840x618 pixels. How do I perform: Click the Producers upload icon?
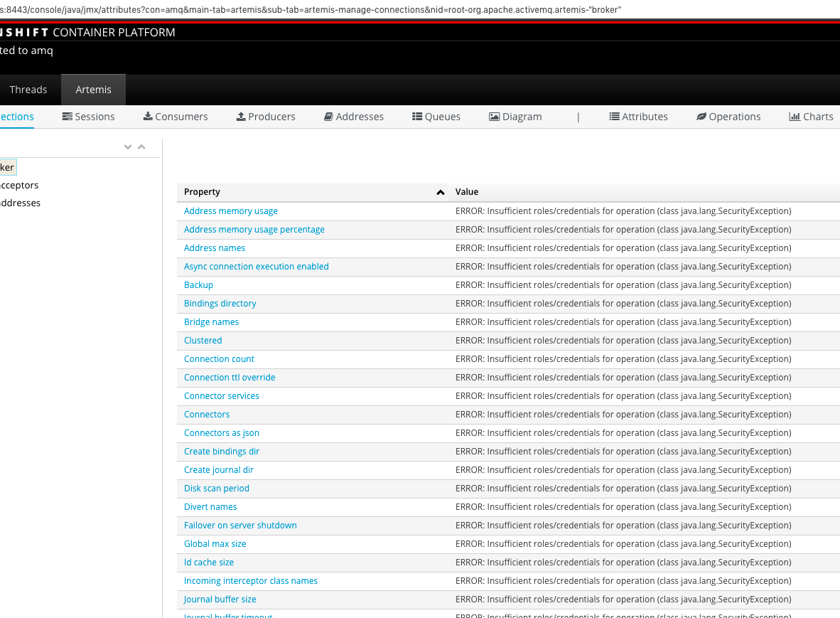click(241, 117)
